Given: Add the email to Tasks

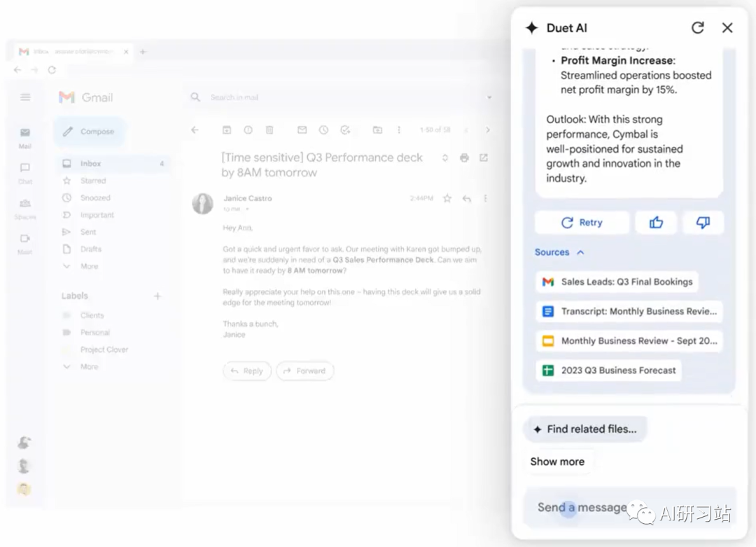Looking at the screenshot, I should click(345, 130).
